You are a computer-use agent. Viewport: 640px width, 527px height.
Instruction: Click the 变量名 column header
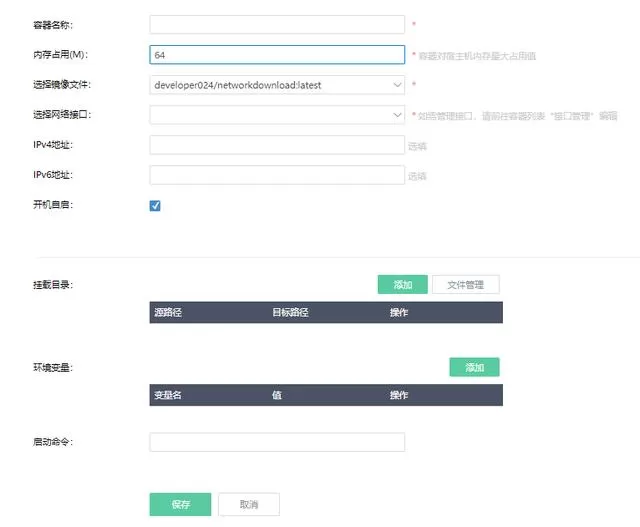[x=168, y=395]
